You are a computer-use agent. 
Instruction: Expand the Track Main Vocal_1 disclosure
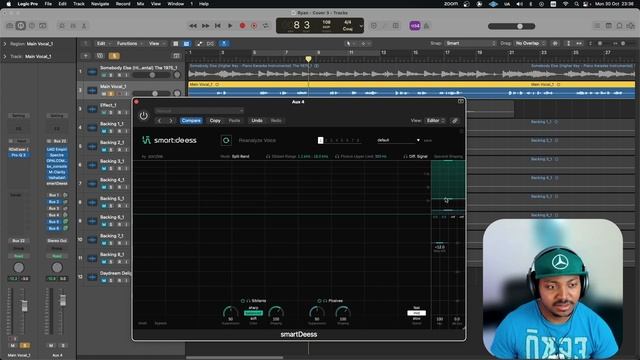pos(5,56)
